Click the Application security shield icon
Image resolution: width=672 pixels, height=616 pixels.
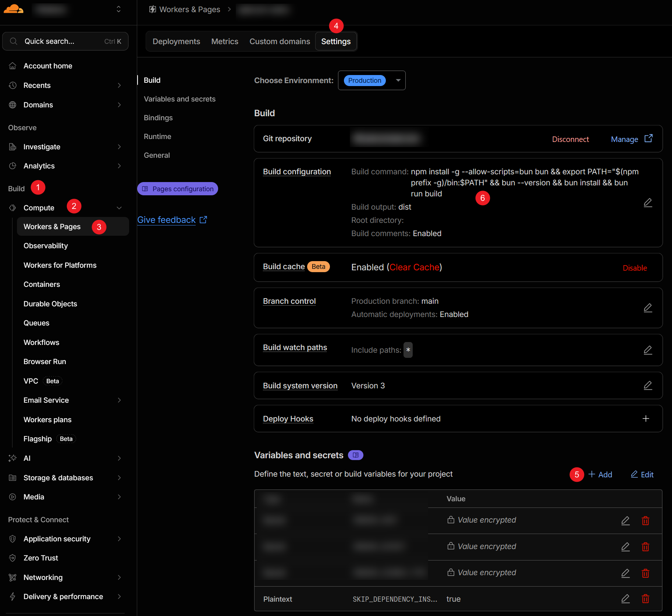click(x=13, y=539)
